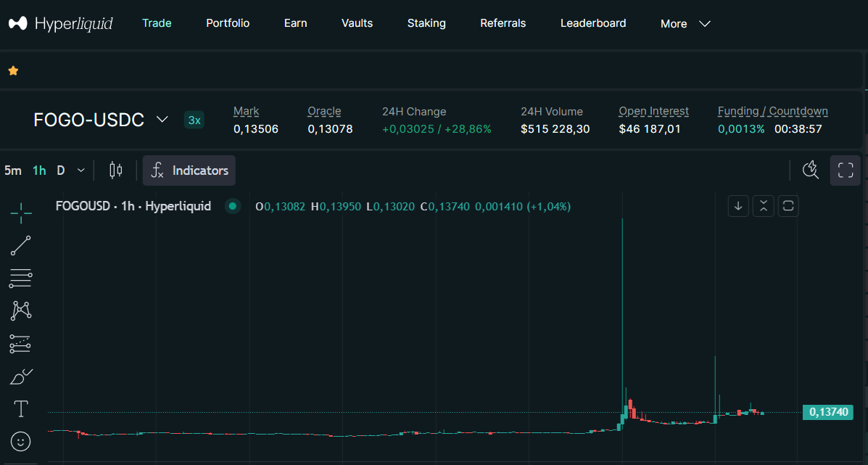Open the candlestick chart style menu

[x=116, y=170]
